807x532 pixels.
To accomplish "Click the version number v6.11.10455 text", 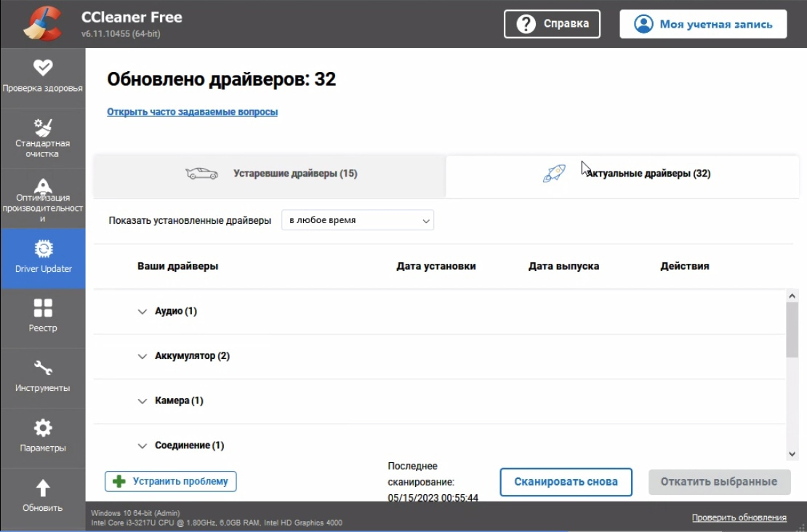I will [x=121, y=34].
